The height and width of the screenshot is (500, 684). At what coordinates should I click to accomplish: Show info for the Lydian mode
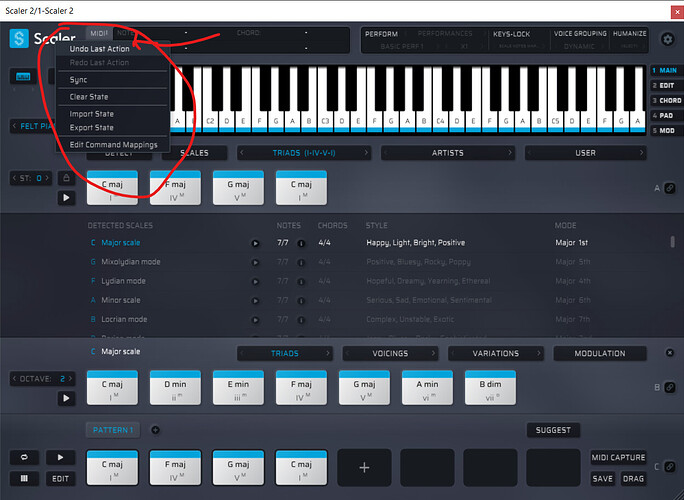pos(301,281)
